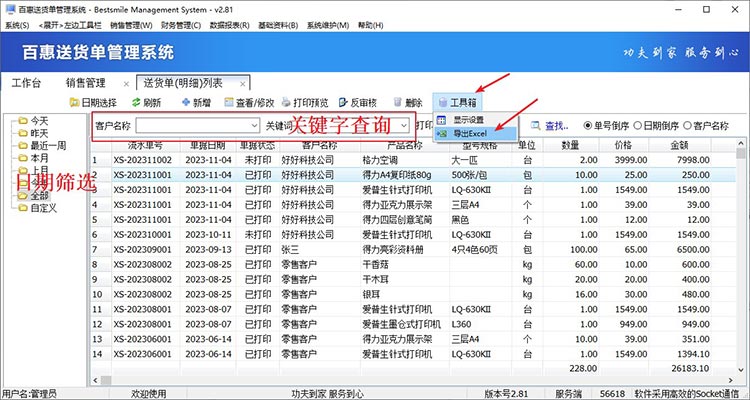Image resolution: width=750 pixels, height=400 pixels.
Task: Open the 系统(S) menu
Action: pos(17,25)
